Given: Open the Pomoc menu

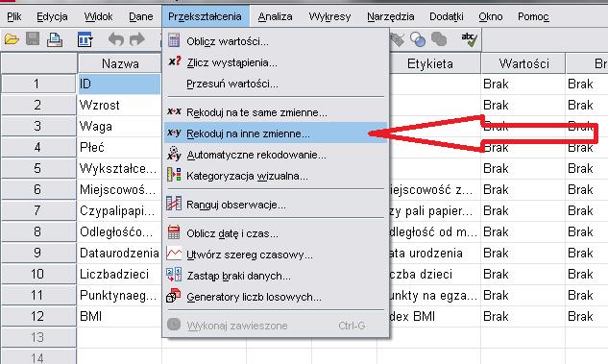Looking at the screenshot, I should (x=533, y=16).
